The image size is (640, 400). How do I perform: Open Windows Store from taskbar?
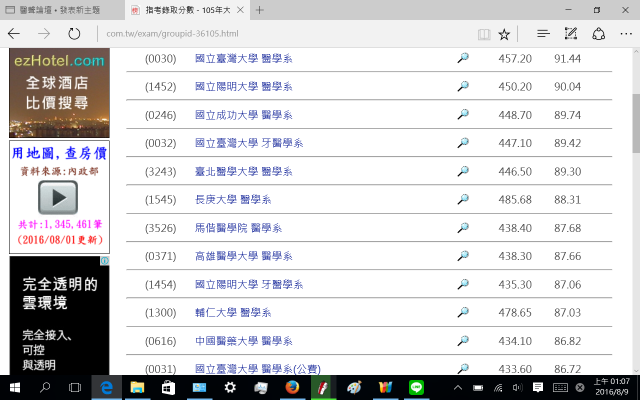[x=168, y=387]
